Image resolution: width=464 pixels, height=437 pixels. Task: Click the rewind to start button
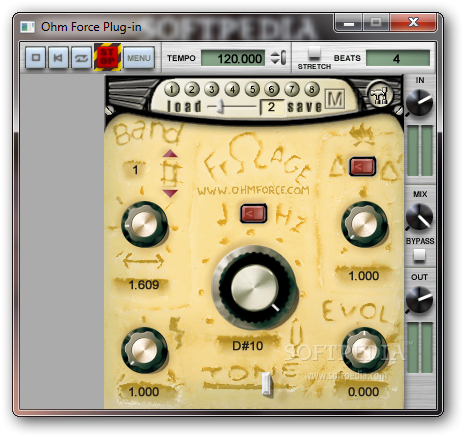[58, 58]
